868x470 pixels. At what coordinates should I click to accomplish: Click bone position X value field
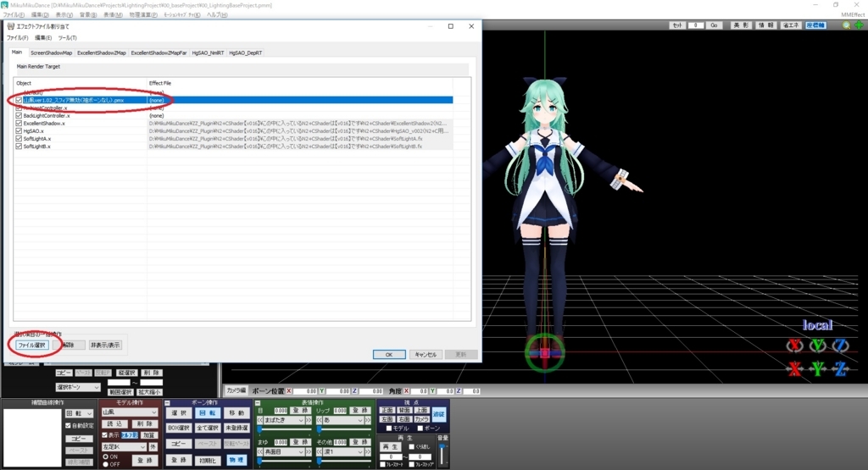click(306, 391)
